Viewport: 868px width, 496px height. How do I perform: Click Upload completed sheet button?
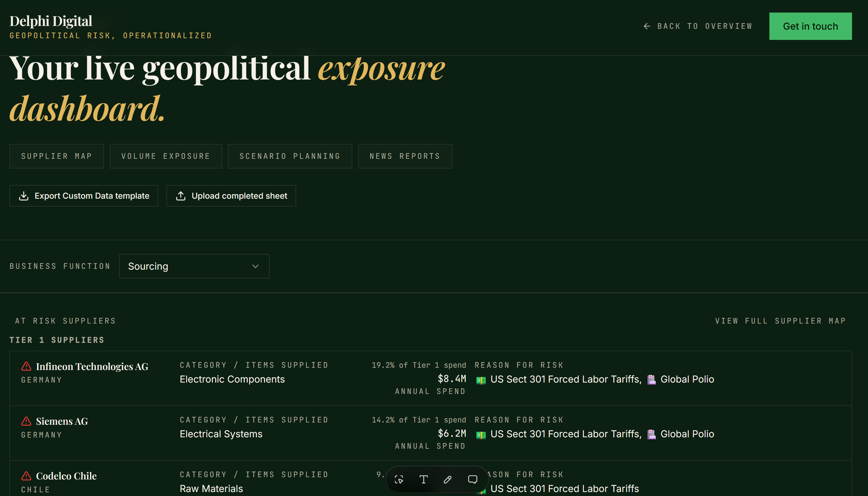click(x=231, y=196)
